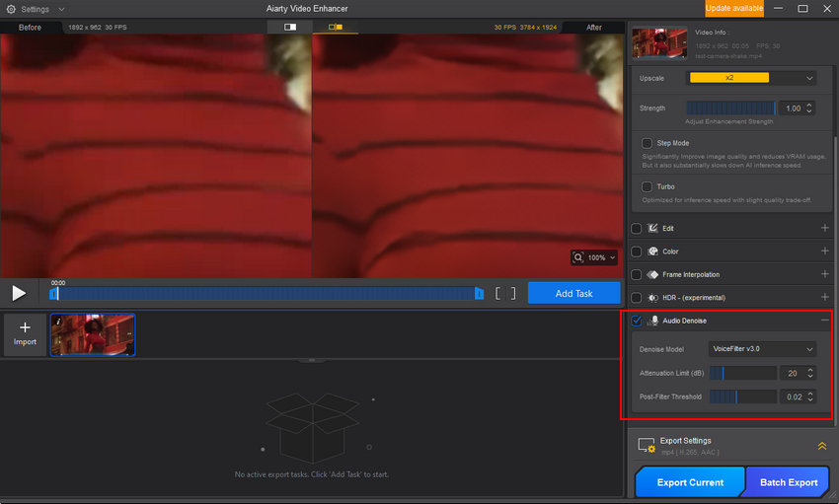
Task: Click the HDR icon
Action: 652,298
